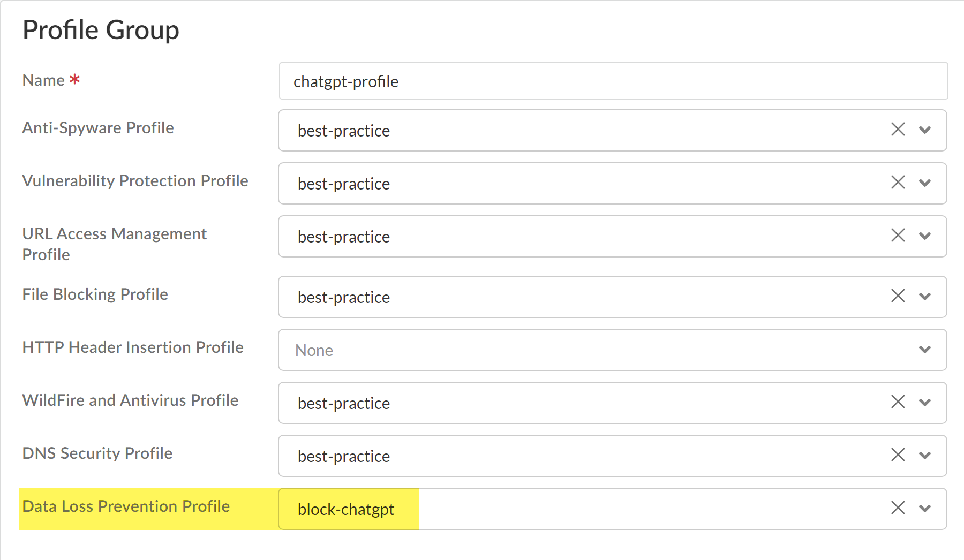Open the Vulnerability Protection Profile dropdown arrow
The width and height of the screenshot is (964, 560).
tap(925, 183)
